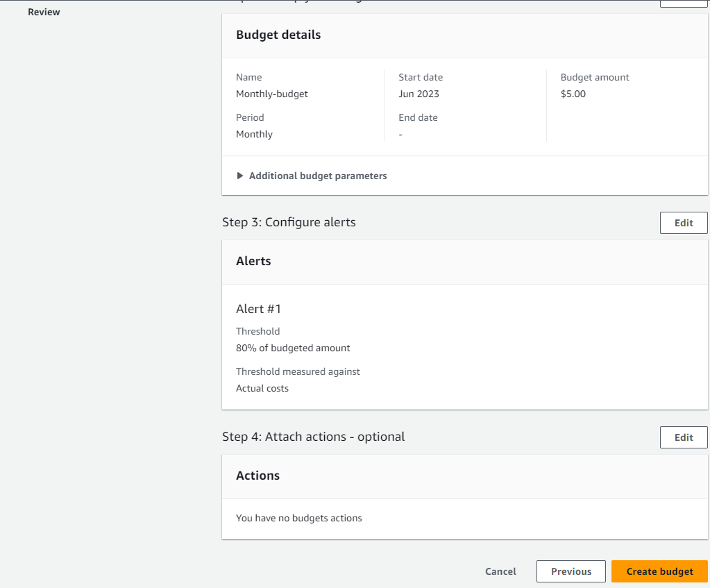Click the Actions panel header
This screenshot has width=710, height=588.
tap(257, 476)
